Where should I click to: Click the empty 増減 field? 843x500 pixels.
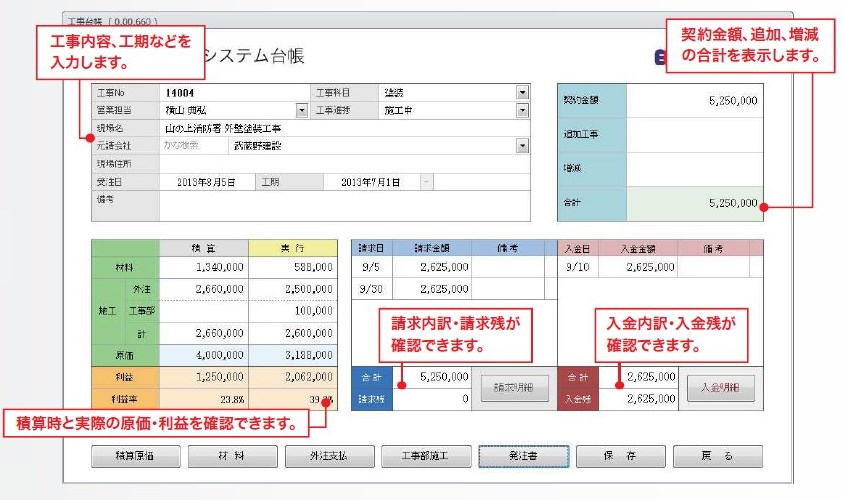(694, 169)
